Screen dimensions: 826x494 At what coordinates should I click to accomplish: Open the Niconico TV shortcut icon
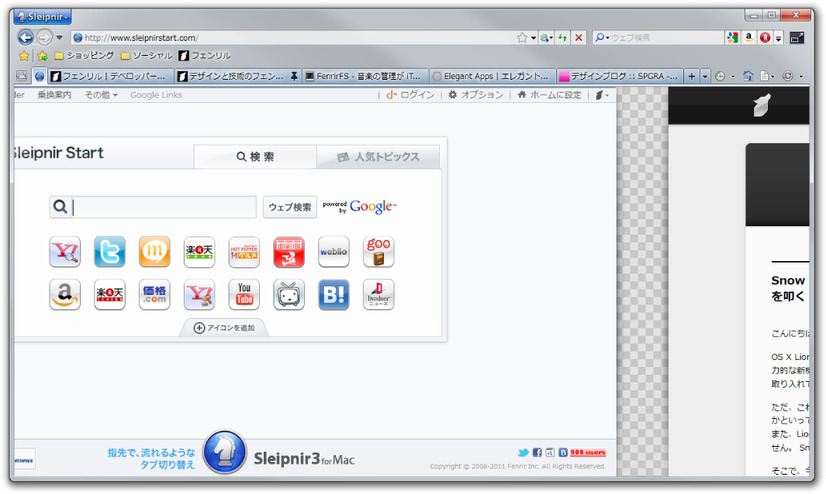289,294
